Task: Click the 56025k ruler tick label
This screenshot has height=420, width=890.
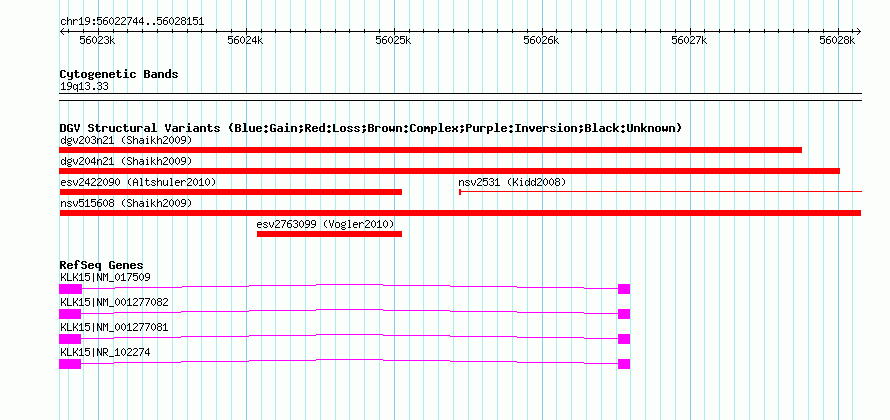Action: 393,40
